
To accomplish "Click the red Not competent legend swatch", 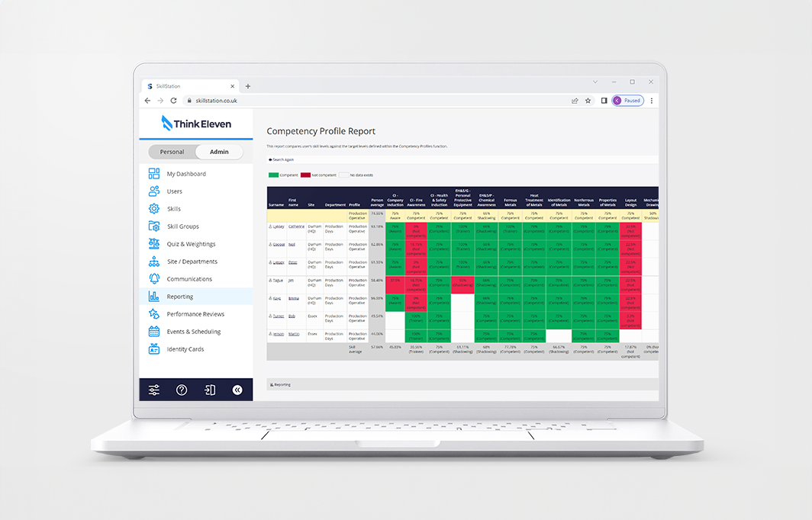I will pyautogui.click(x=305, y=175).
